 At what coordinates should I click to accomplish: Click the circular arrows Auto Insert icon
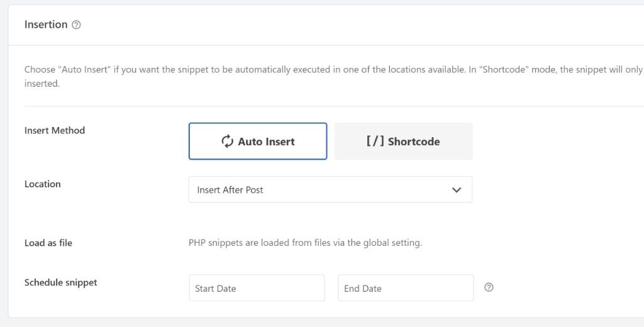(227, 141)
